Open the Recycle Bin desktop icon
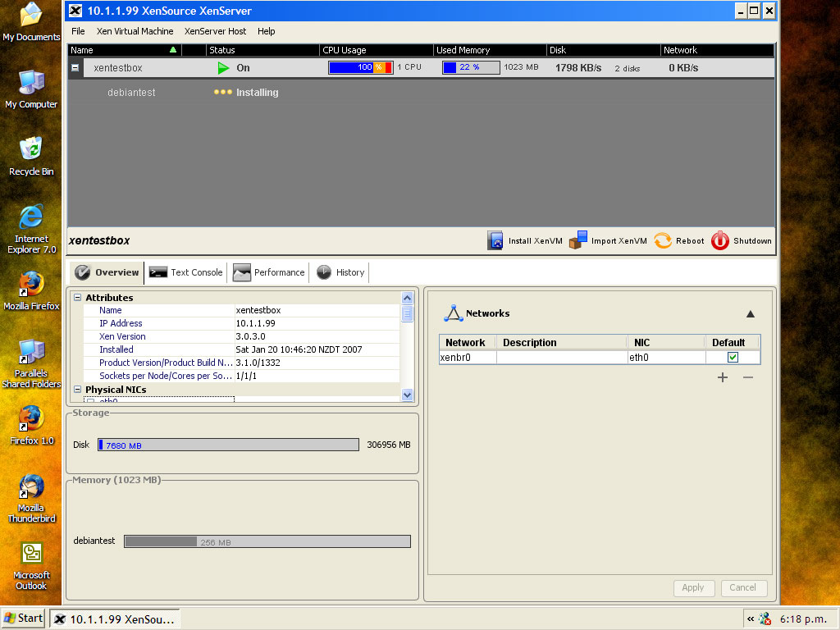Image resolution: width=840 pixels, height=630 pixels. (x=31, y=157)
